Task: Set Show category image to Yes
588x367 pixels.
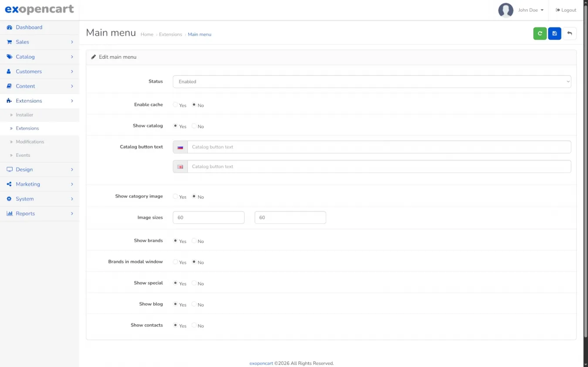Action: pos(176,197)
